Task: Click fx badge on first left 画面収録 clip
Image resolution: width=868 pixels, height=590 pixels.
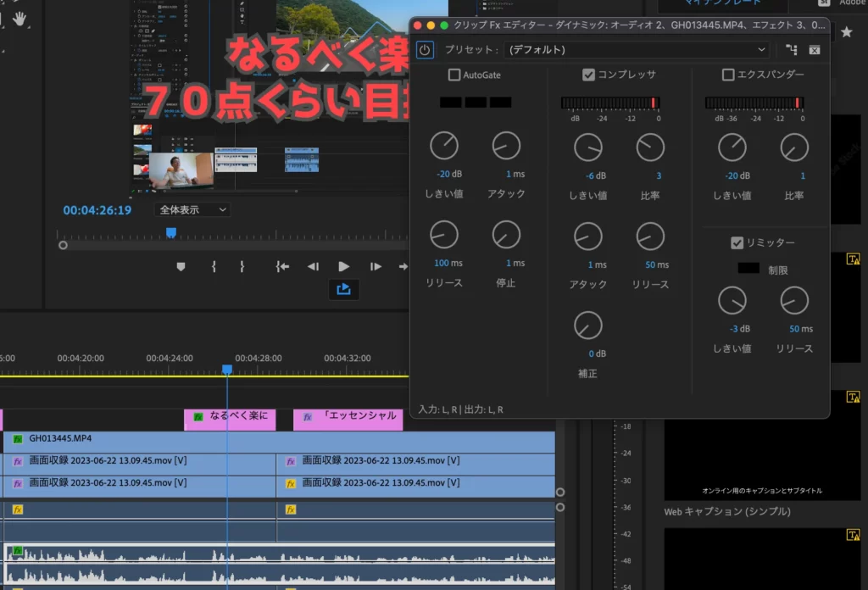Action: [18, 461]
